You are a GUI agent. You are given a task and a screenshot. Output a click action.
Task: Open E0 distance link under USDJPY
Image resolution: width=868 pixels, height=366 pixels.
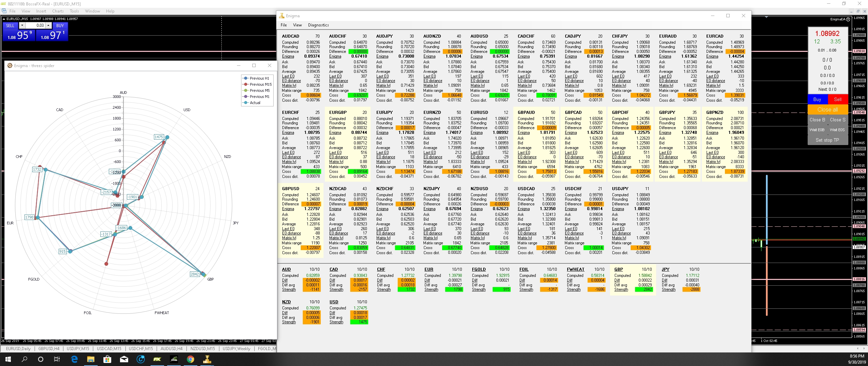pos(622,233)
